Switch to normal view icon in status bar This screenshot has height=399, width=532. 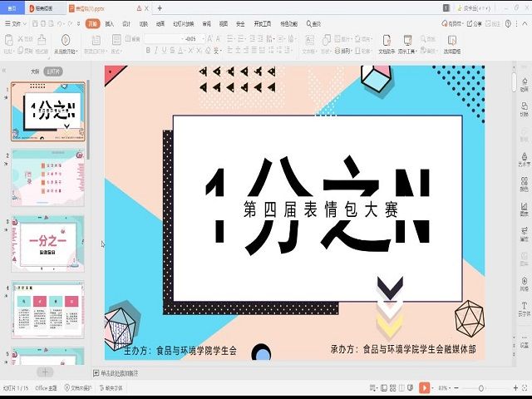point(384,387)
